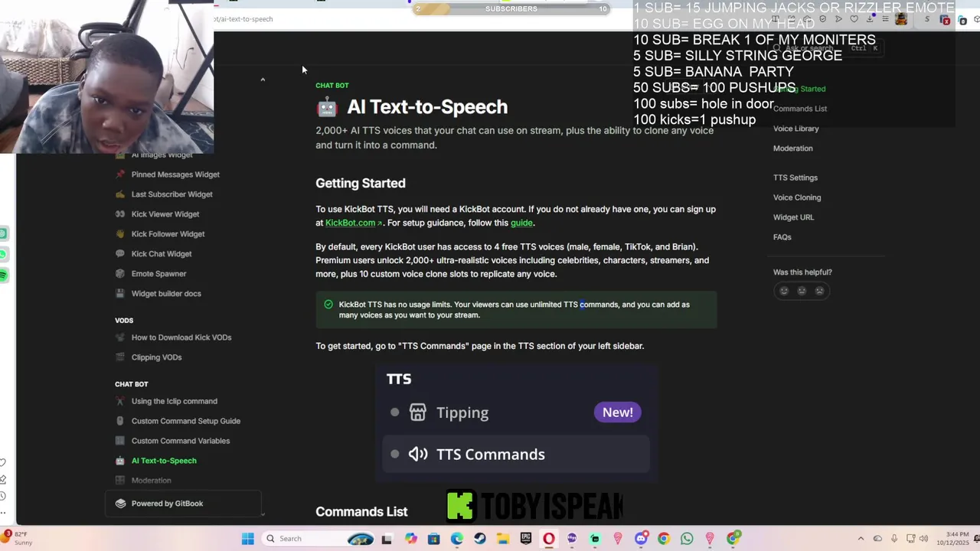This screenshot has height=551, width=980.
Task: Open Steam from the taskbar
Action: pos(480,539)
